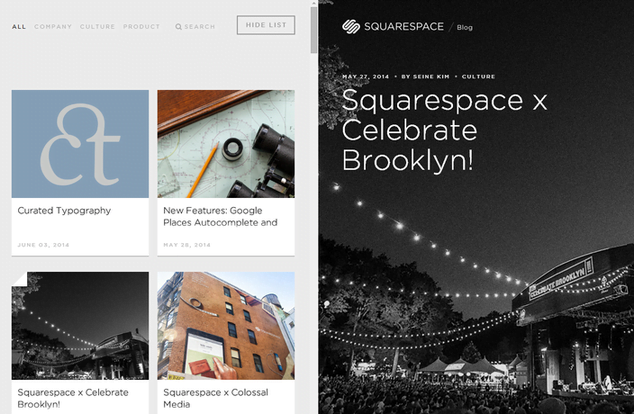Select the ALL filter tab
Viewport: 634px width, 414px height.
[x=19, y=27]
